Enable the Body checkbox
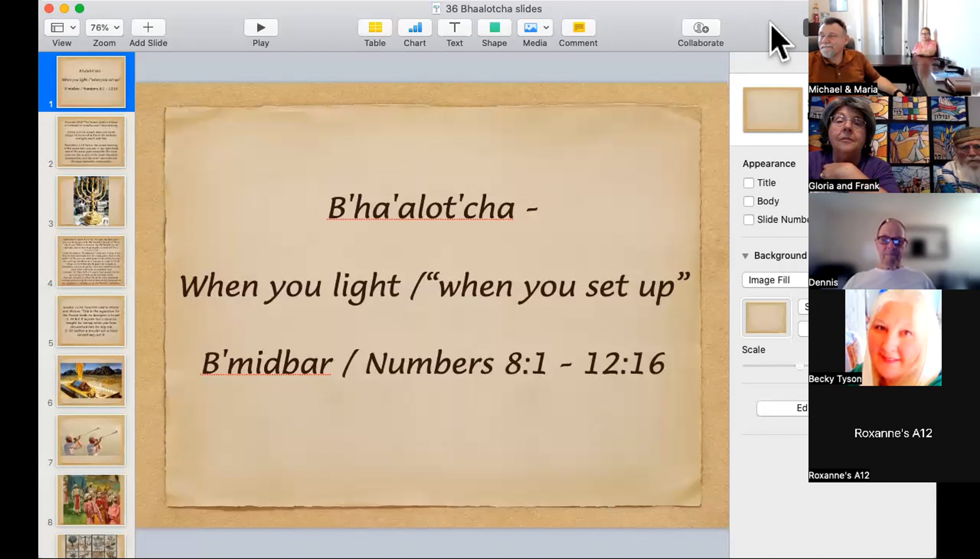This screenshot has width=980, height=559. [x=748, y=201]
